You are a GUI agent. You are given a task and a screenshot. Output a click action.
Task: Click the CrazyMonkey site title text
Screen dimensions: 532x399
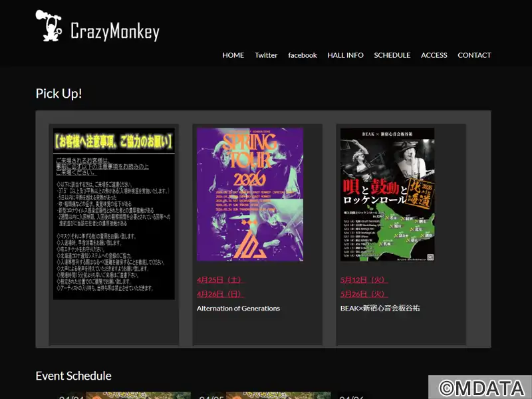click(x=115, y=31)
